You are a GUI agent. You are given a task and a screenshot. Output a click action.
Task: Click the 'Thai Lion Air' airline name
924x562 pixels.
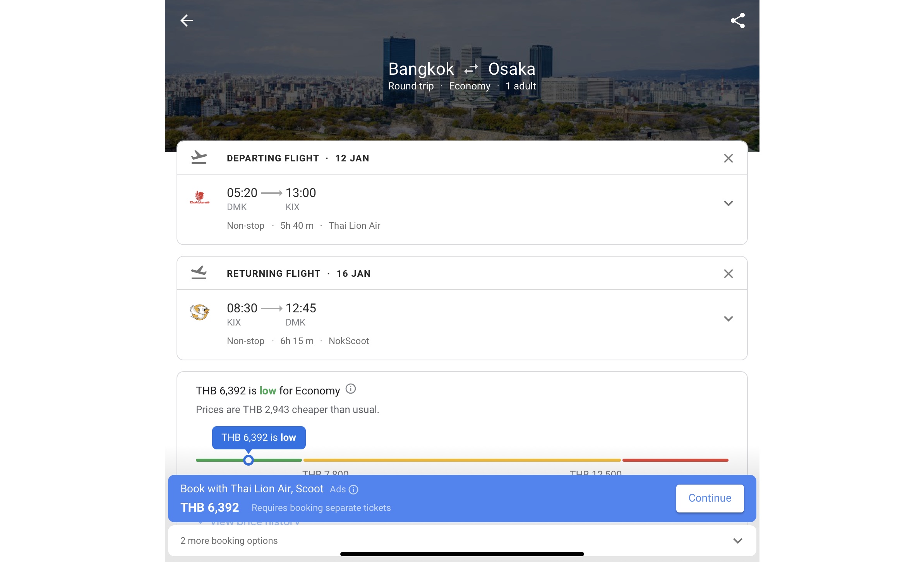(354, 226)
